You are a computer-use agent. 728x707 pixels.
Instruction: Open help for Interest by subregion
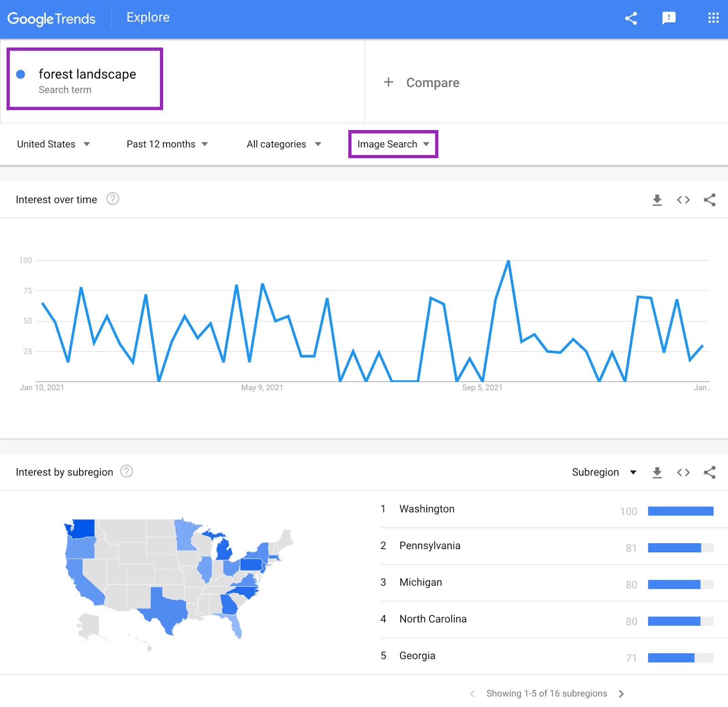[x=126, y=471]
